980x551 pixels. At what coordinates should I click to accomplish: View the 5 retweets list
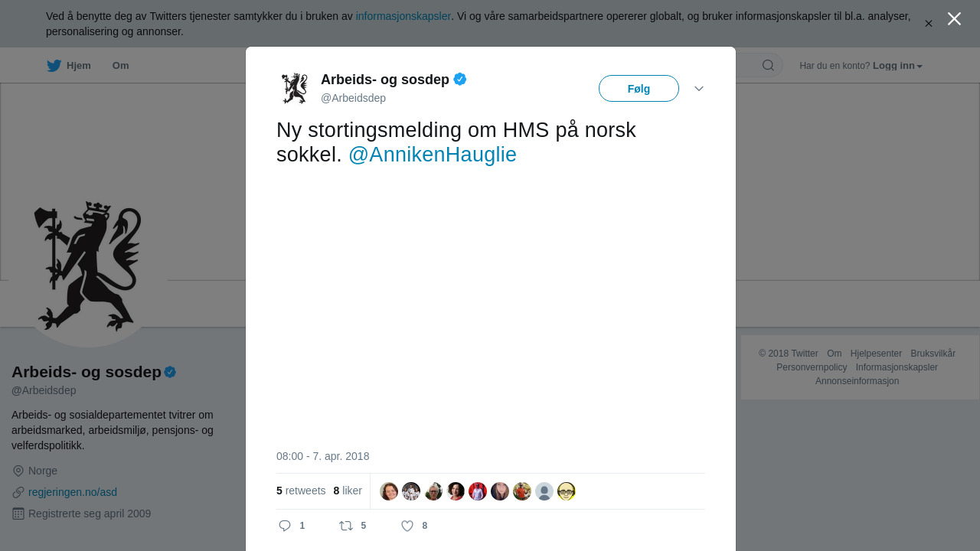point(301,491)
